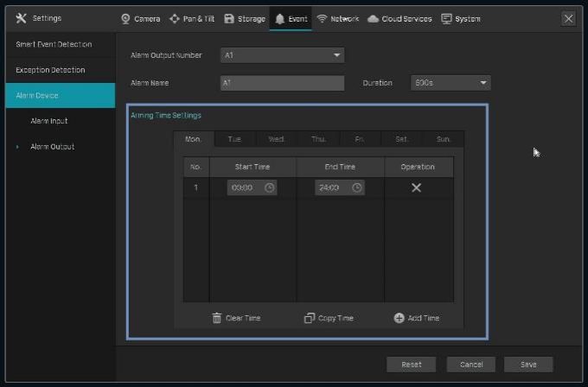Click the Clear Time trash icon

click(x=217, y=318)
